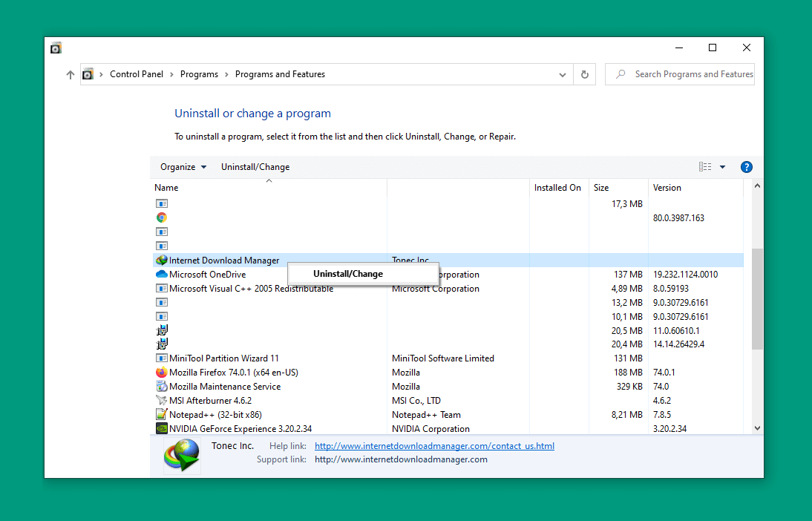This screenshot has width=812, height=521.
Task: Open the Organize dropdown menu
Action: click(183, 167)
